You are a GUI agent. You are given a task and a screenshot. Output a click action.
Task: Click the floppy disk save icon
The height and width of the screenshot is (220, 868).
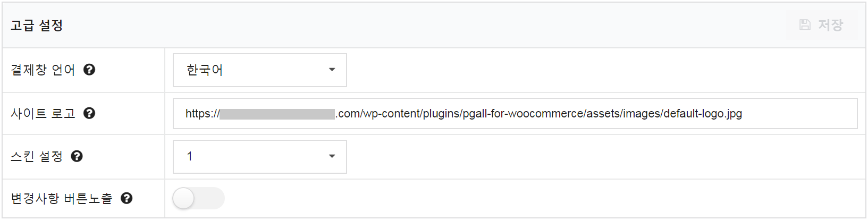pos(805,25)
